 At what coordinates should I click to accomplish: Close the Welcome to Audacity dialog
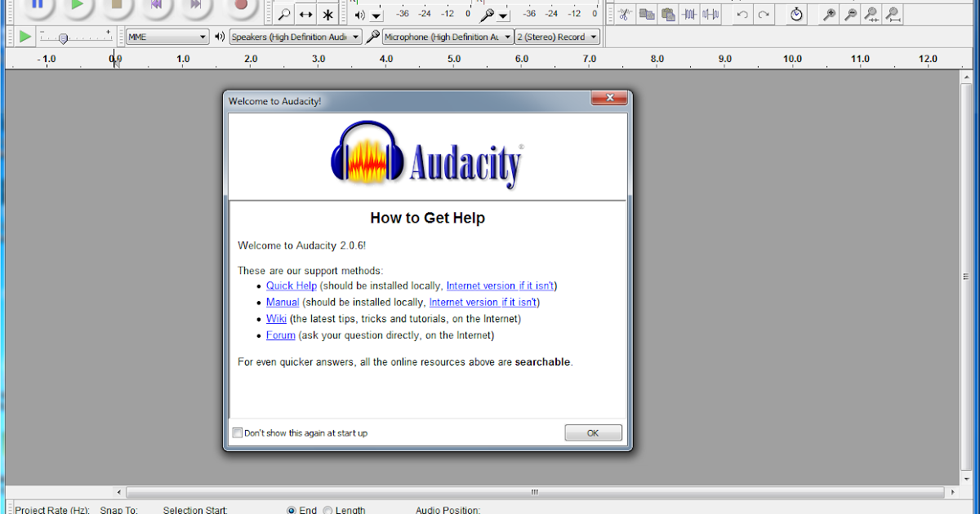[x=608, y=99]
